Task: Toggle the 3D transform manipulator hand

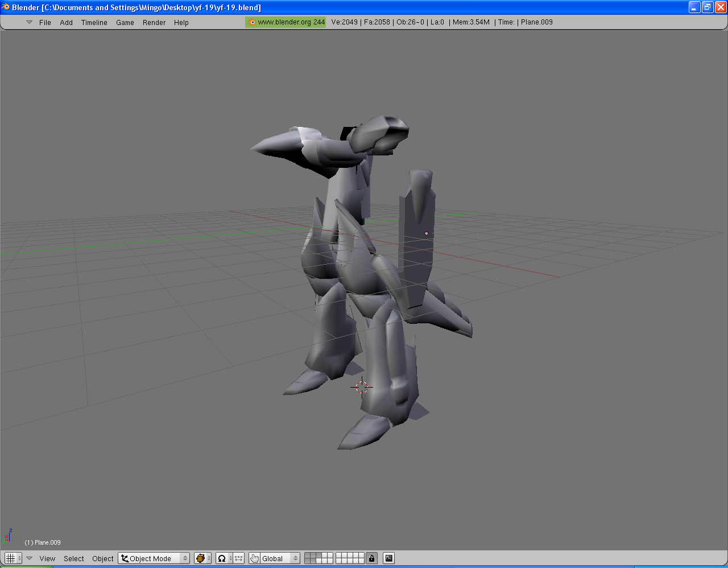Action: (x=254, y=558)
